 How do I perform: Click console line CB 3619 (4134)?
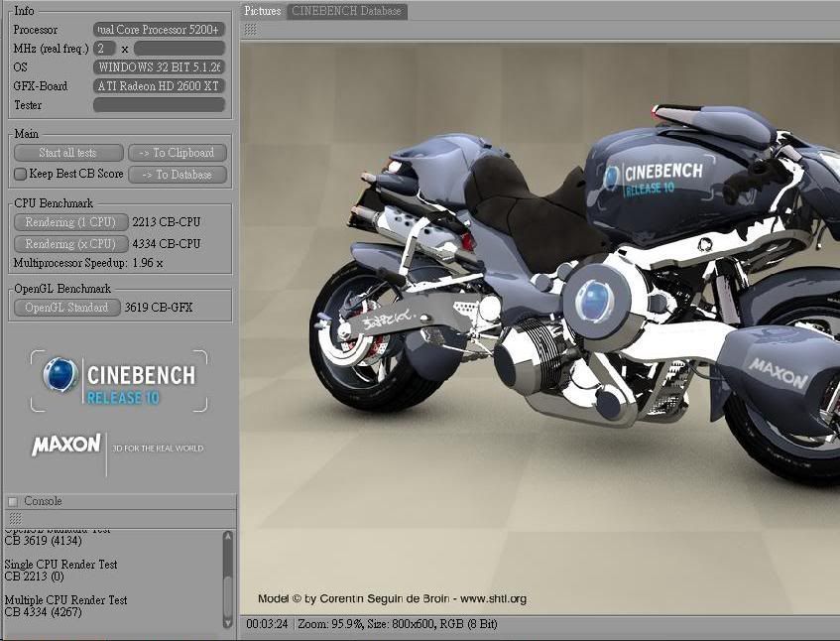point(44,541)
